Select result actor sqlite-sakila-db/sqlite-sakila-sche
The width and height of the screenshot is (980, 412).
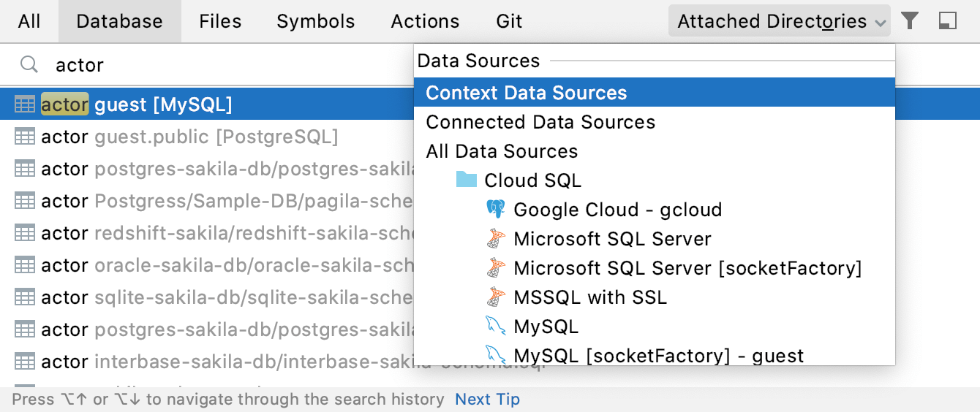[207, 297]
